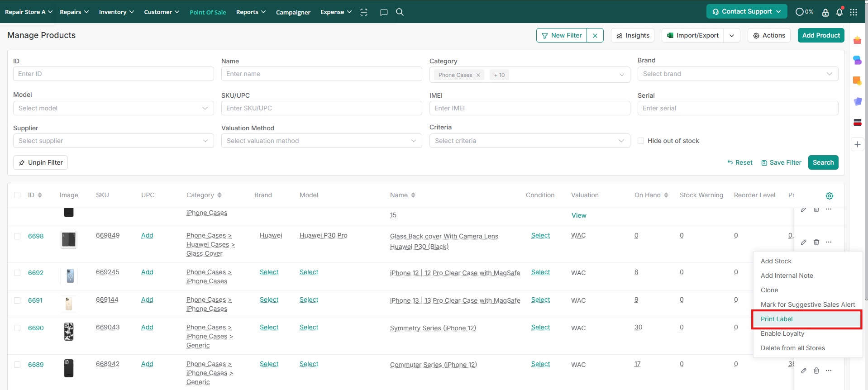868x390 pixels.
Task: Choose Enable Loyalty from context menu
Action: pos(807,333)
